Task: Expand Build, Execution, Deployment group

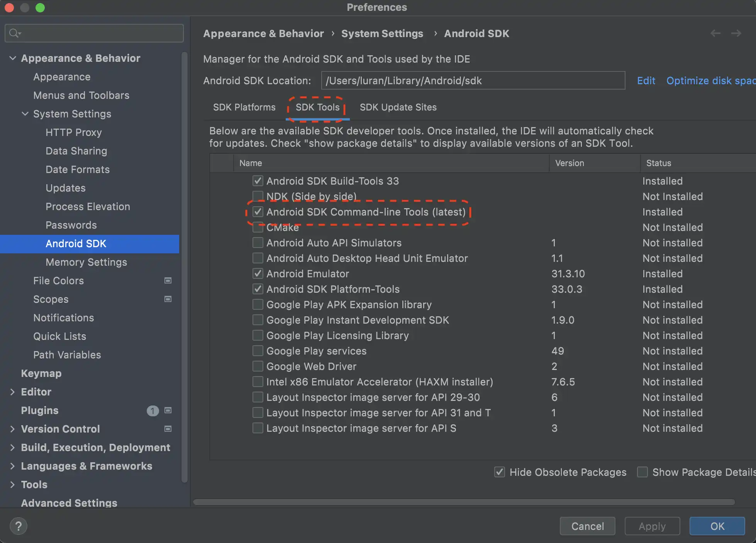Action: coord(13,448)
